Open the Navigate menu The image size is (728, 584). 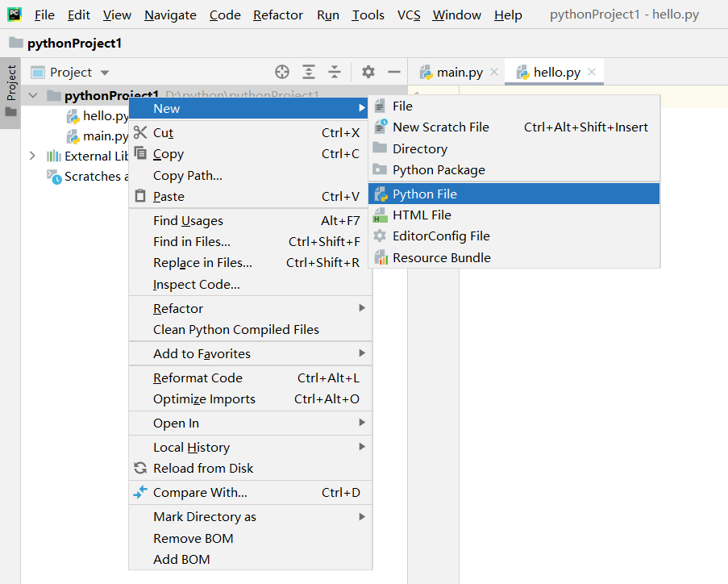coord(170,15)
